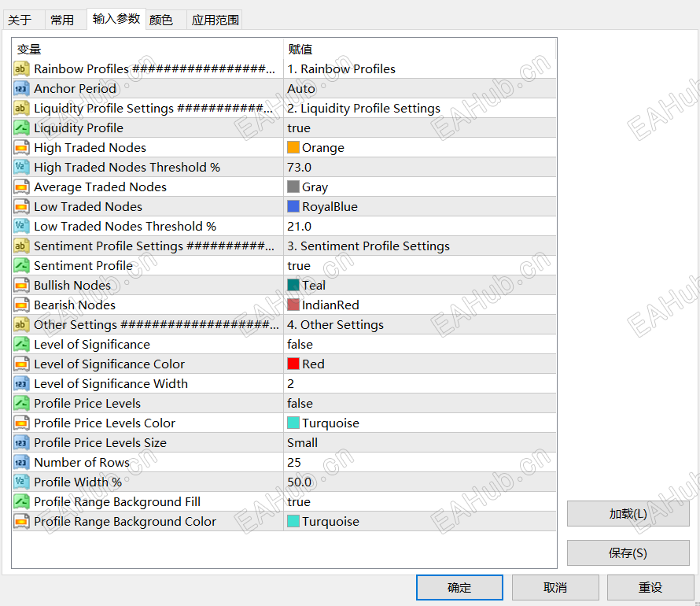
Task: Switch to the 常用 tab
Action: [x=65, y=20]
